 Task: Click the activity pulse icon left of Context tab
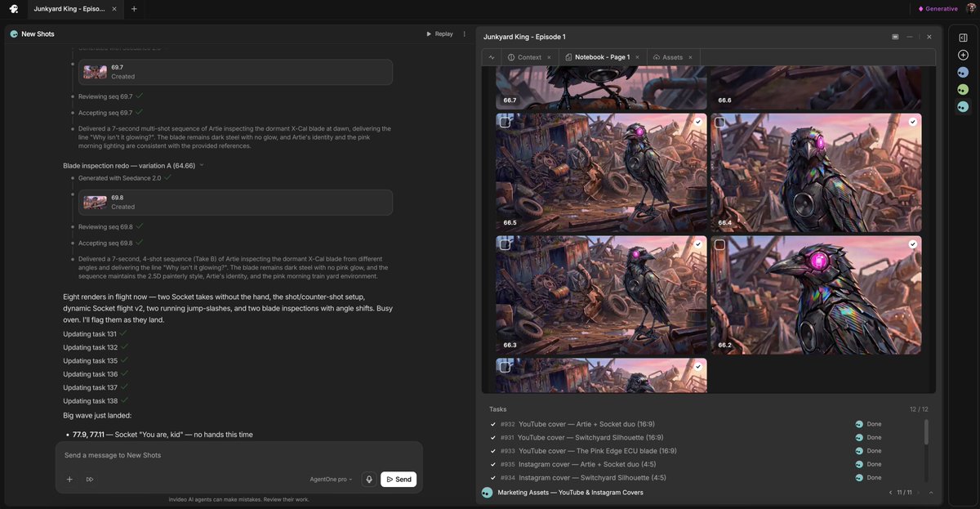[492, 57]
